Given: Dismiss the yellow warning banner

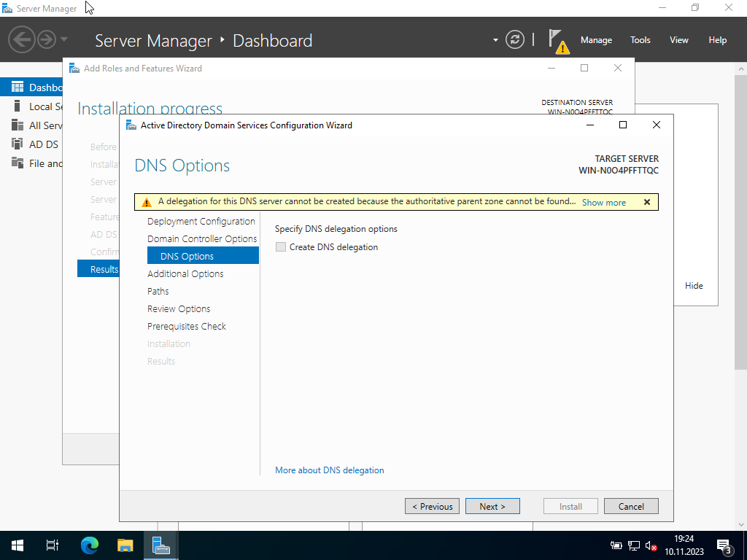Looking at the screenshot, I should click(x=646, y=203).
